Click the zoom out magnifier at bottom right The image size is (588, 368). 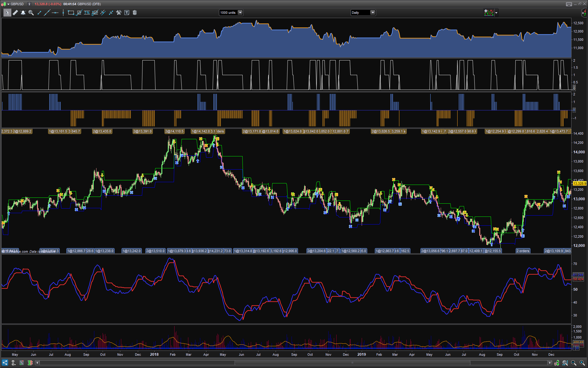[574, 363]
